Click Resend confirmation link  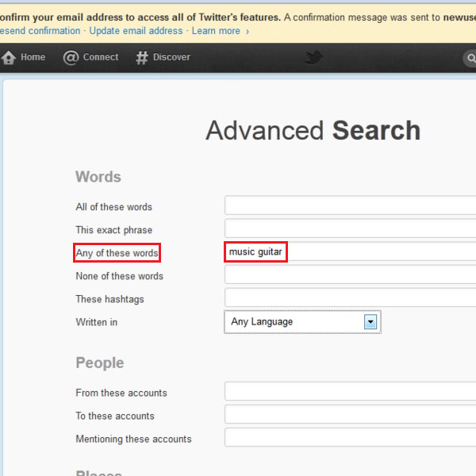click(40, 31)
